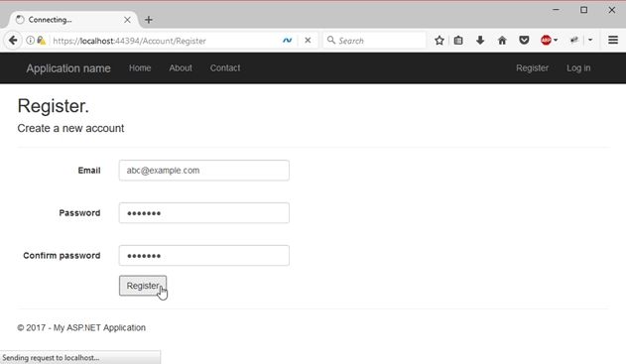Open the Log in link
The height and width of the screenshot is (364, 626).
(x=578, y=68)
